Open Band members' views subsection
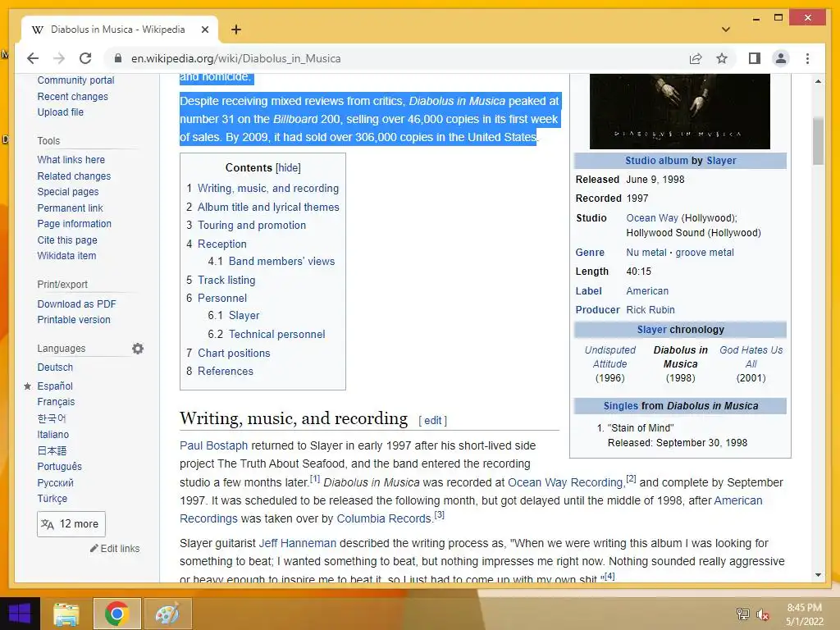This screenshot has height=630, width=840. [282, 261]
